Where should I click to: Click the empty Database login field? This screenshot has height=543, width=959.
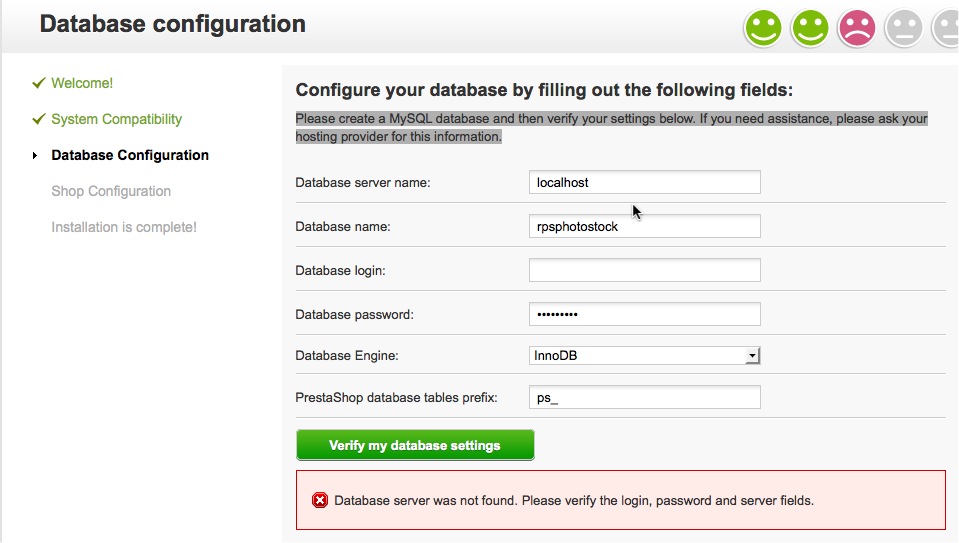point(644,270)
